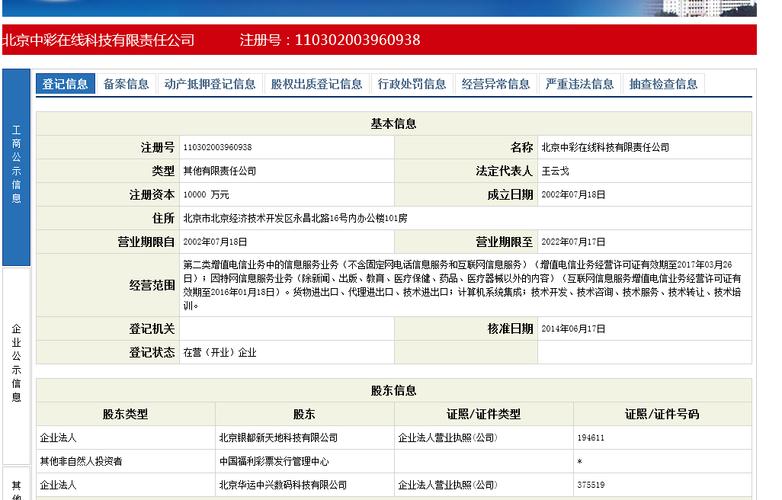Click approval date 2014年06月17日
The height and width of the screenshot is (500, 782).
click(574, 329)
